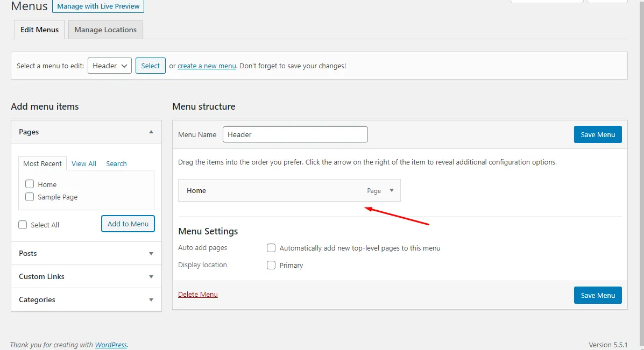The image size is (644, 350).
Task: Click the Add to Menu button
Action: tap(128, 224)
